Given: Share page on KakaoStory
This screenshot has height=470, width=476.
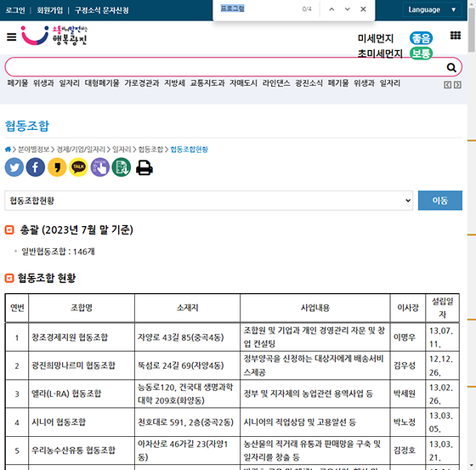Looking at the screenshot, I should click(57, 167).
